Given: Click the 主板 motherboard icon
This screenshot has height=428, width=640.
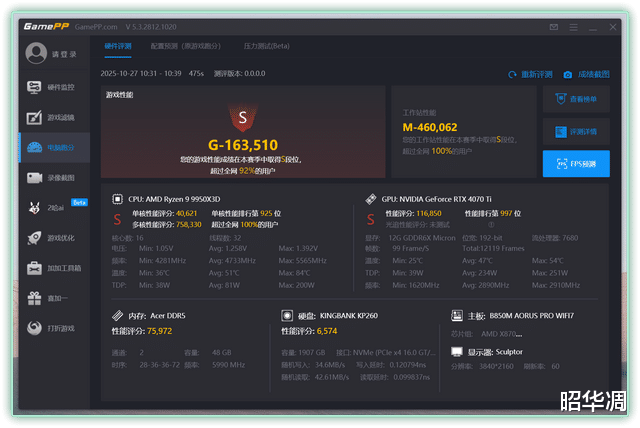Looking at the screenshot, I should [457, 315].
